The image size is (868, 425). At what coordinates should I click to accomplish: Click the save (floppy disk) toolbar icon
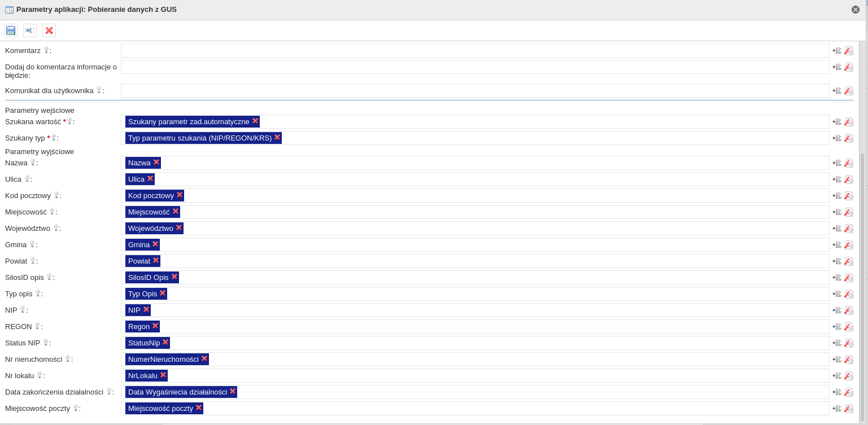pyautogui.click(x=11, y=30)
